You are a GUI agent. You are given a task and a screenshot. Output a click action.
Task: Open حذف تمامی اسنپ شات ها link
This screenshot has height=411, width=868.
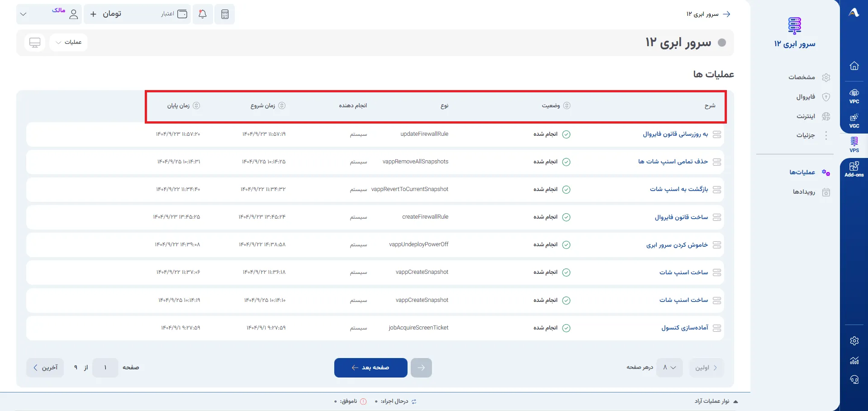point(673,162)
